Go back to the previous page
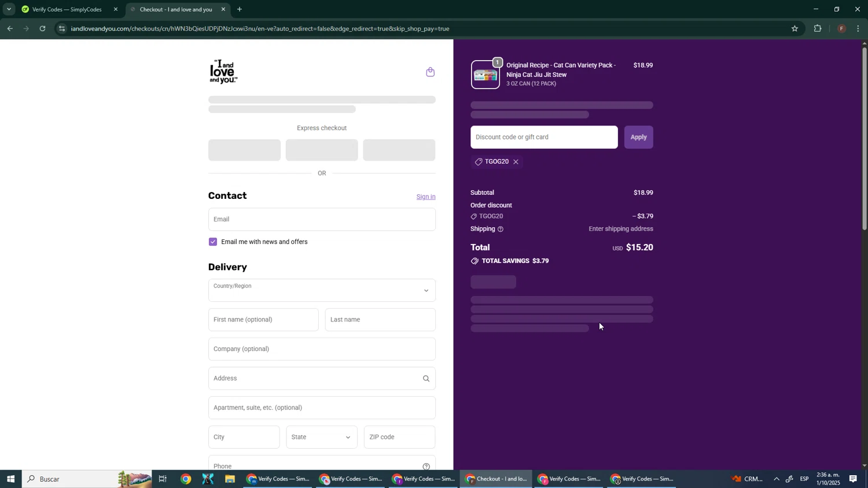Screen dimensions: 868x488 click(x=10, y=28)
